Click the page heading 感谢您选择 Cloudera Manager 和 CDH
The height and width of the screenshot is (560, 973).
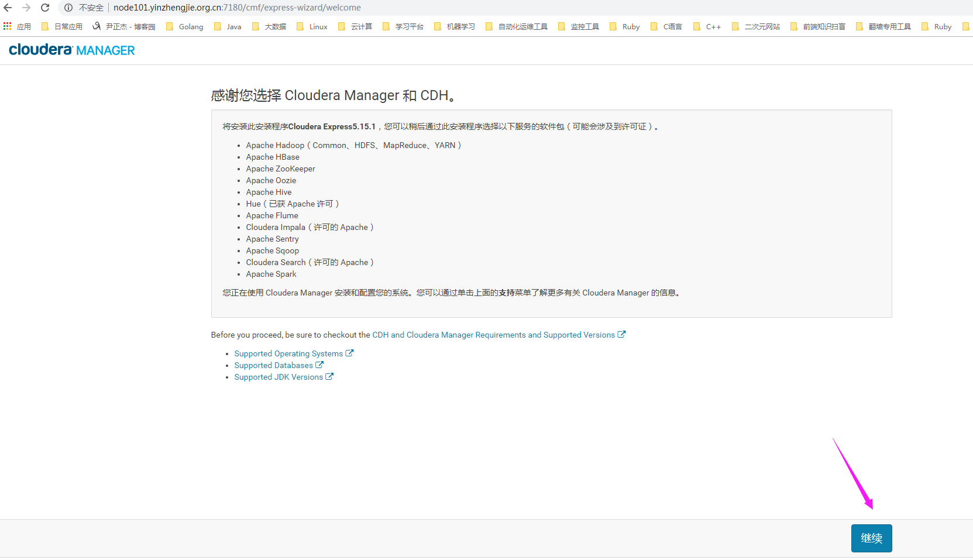click(333, 95)
